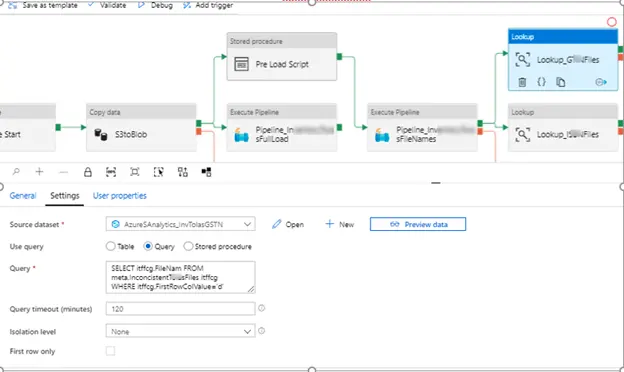Image resolution: width=624 pixels, height=372 pixels.
Task: Zoom out canvas with minus icon
Action: click(x=63, y=172)
